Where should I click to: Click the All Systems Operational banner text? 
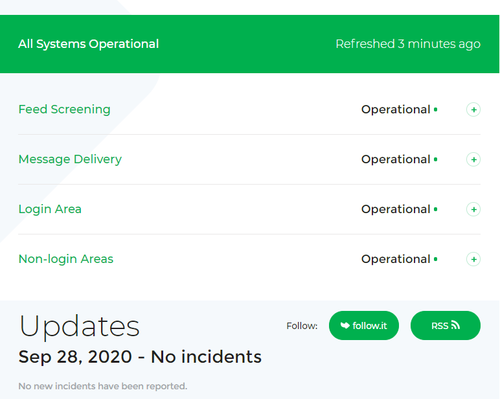[88, 44]
